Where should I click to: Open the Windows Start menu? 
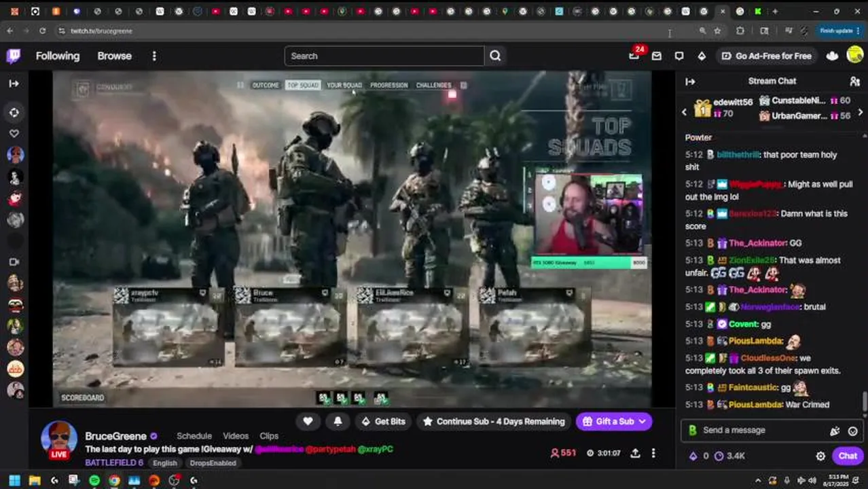click(x=14, y=481)
